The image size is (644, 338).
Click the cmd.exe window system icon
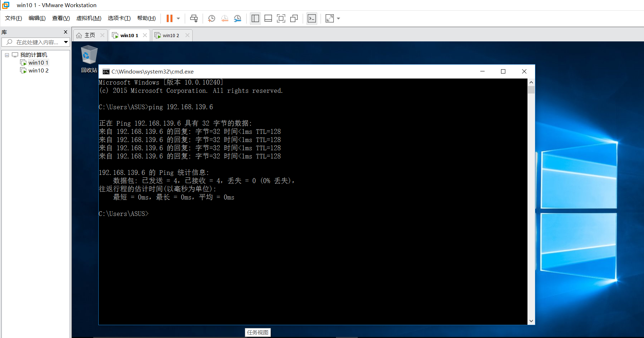coord(106,72)
